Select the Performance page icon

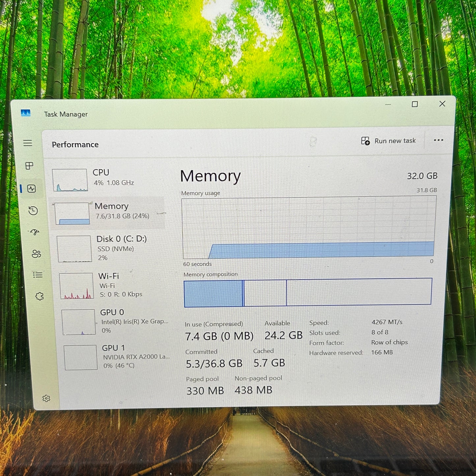32,189
